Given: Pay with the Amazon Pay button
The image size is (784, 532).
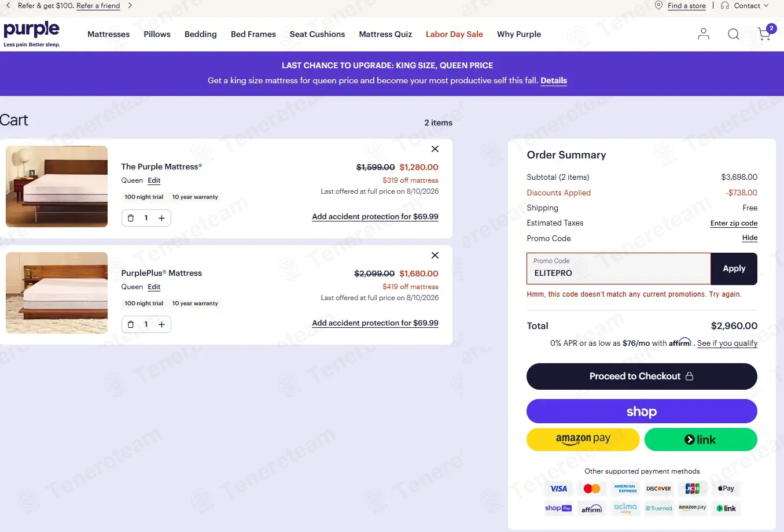Looking at the screenshot, I should tap(583, 439).
